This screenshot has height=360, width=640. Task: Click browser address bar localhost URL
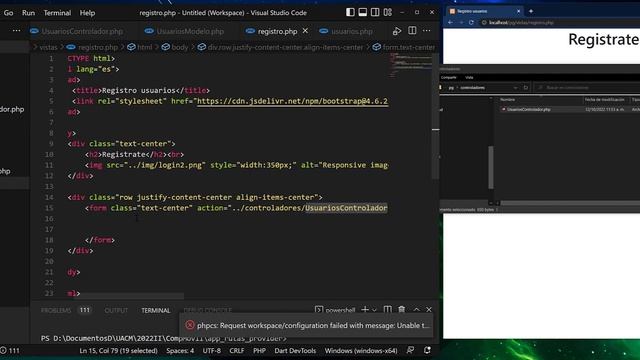pyautogui.click(x=521, y=22)
